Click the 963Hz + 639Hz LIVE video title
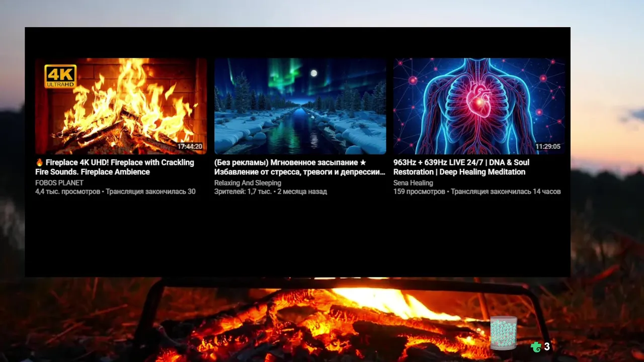644x362 pixels. pos(461,167)
